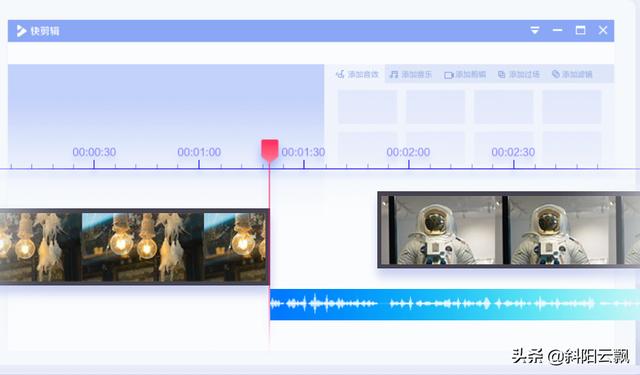Screen dimensions: 640x375
Task: Jump to 00:02:00 on the timeline ruler
Action: point(408,152)
